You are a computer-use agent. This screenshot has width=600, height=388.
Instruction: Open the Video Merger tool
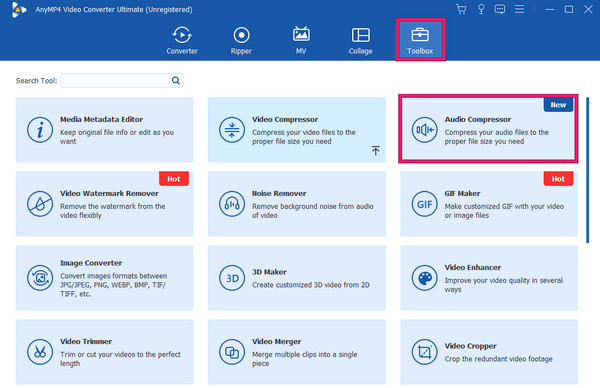point(297,352)
